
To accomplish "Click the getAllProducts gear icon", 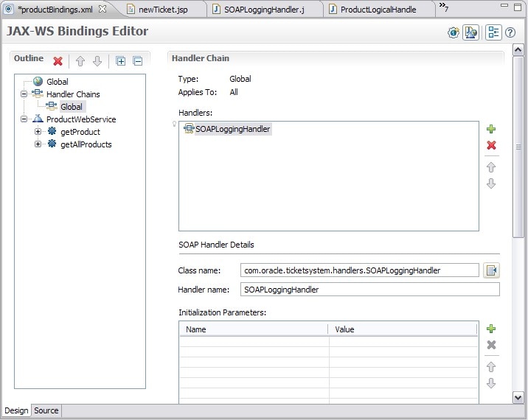I will [x=52, y=144].
